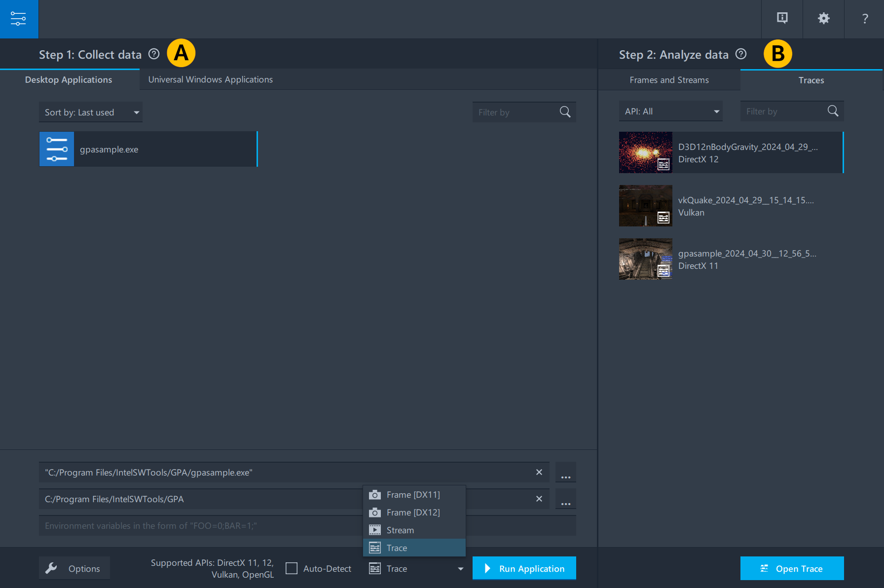
Task: Clear the executable path with X icon
Action: [x=539, y=473]
